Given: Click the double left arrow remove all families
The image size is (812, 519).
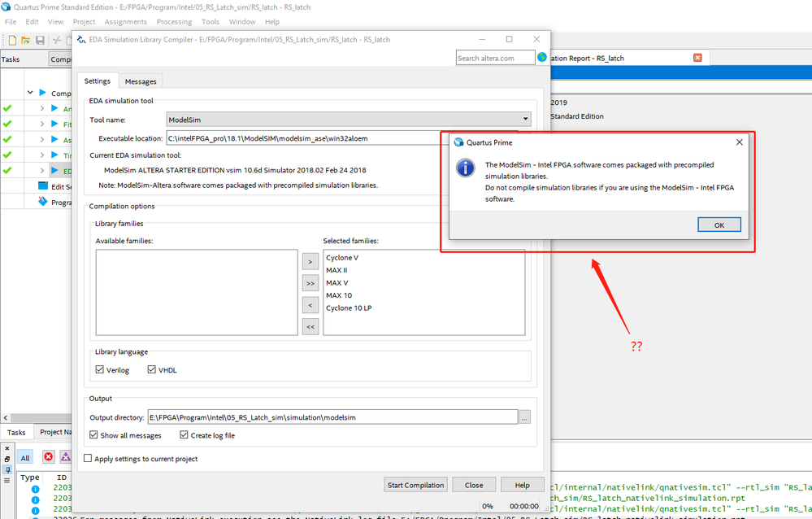Looking at the screenshot, I should (x=310, y=327).
